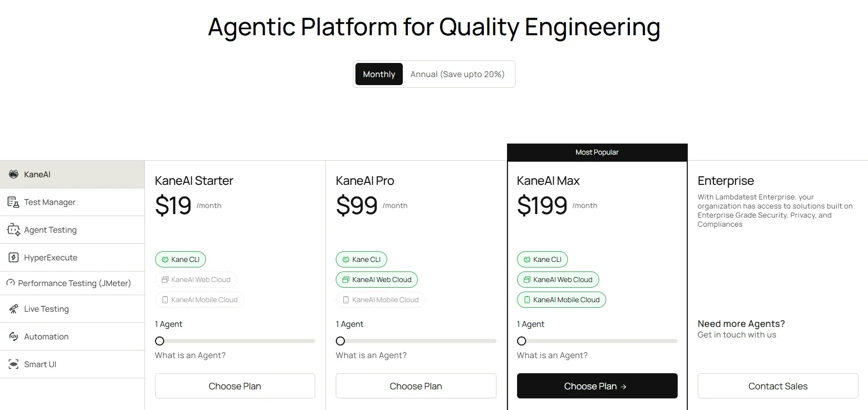Click the $99 price text
Screen dimensions: 868x410
click(357, 206)
